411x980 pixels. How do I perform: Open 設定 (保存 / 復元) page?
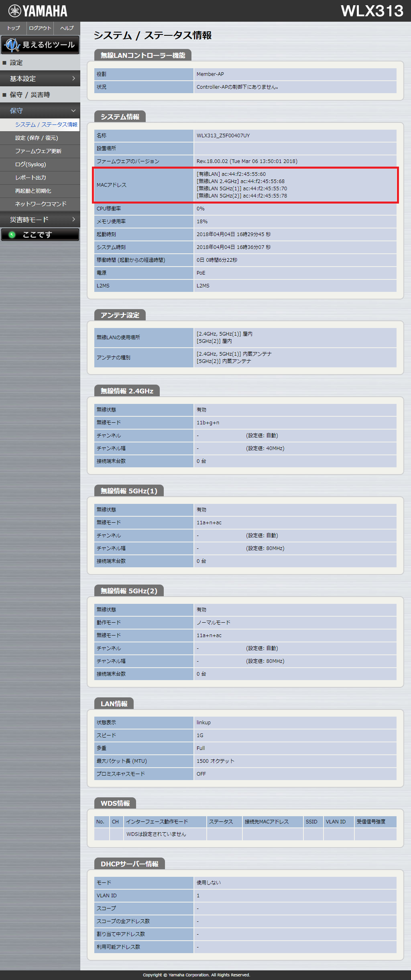click(40, 138)
